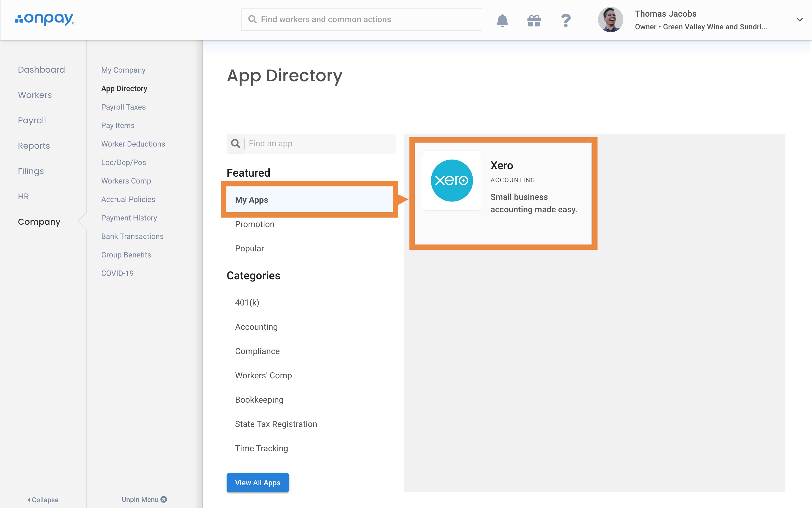Screen dimensions: 812x508
Task: Click the Xero app logo
Action: (452, 180)
